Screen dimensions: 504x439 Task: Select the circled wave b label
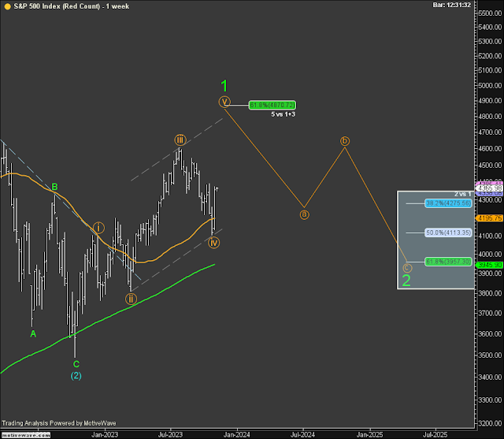point(345,141)
